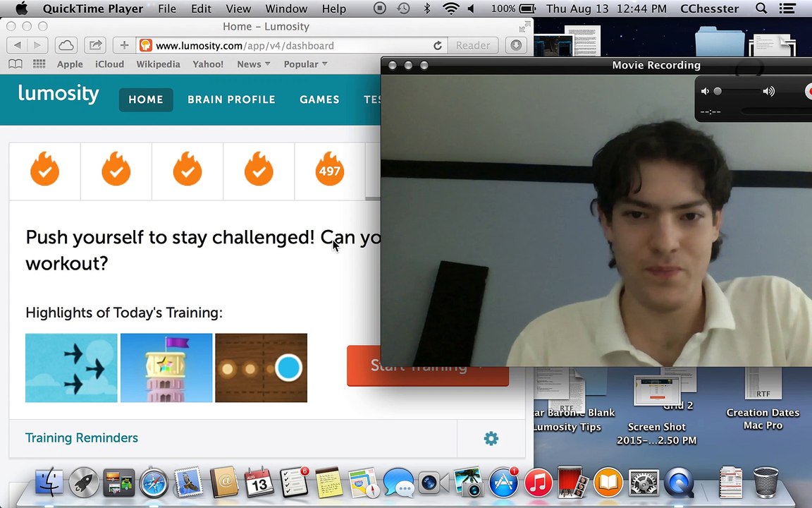Select the blue ball game thumbnail

tap(261, 368)
